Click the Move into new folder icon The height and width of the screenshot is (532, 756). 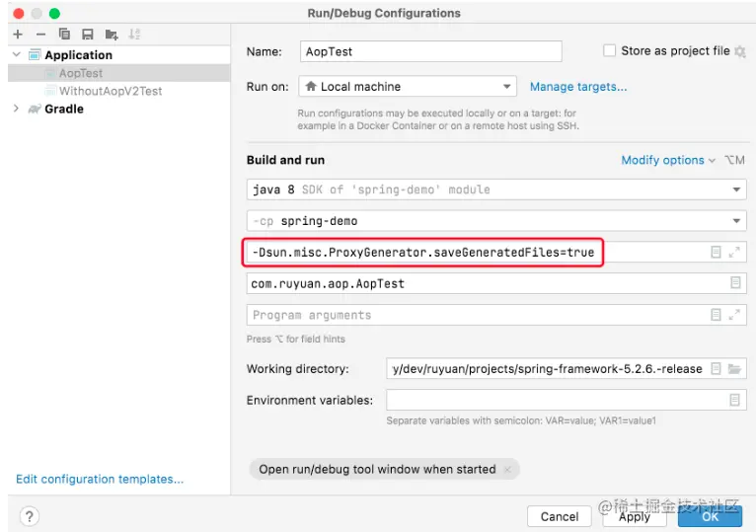(112, 35)
